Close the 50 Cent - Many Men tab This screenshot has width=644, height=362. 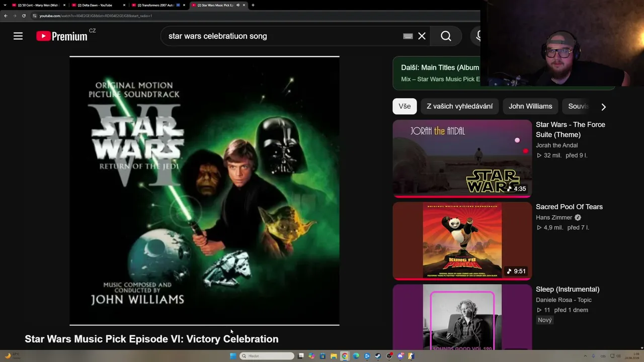[64, 5]
